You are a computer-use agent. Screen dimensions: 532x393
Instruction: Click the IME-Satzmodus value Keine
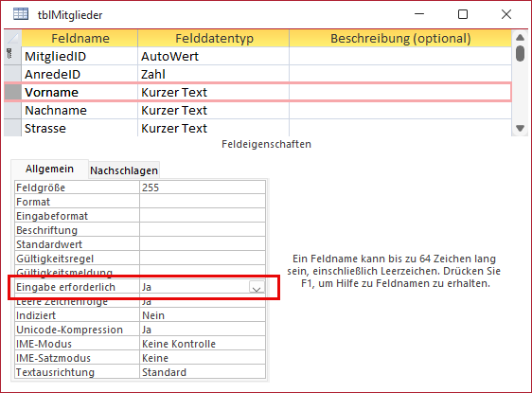[203, 358]
